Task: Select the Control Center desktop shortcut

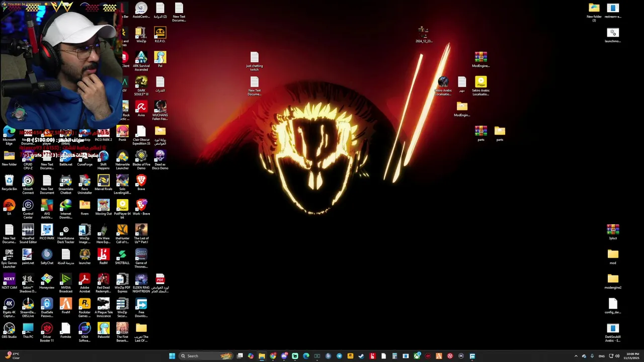Action: tap(28, 209)
